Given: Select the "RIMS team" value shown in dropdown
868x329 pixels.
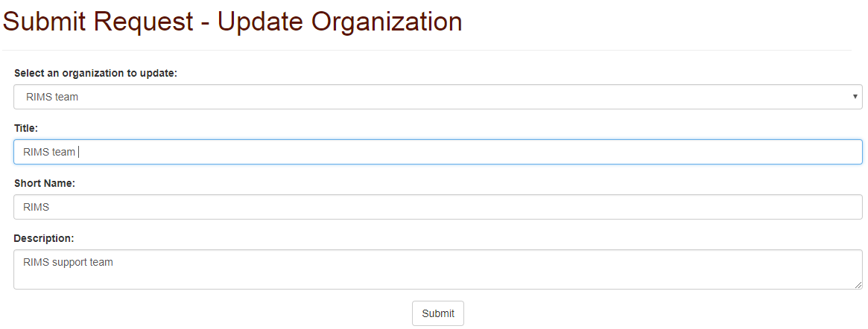Looking at the screenshot, I should pyautogui.click(x=52, y=97).
